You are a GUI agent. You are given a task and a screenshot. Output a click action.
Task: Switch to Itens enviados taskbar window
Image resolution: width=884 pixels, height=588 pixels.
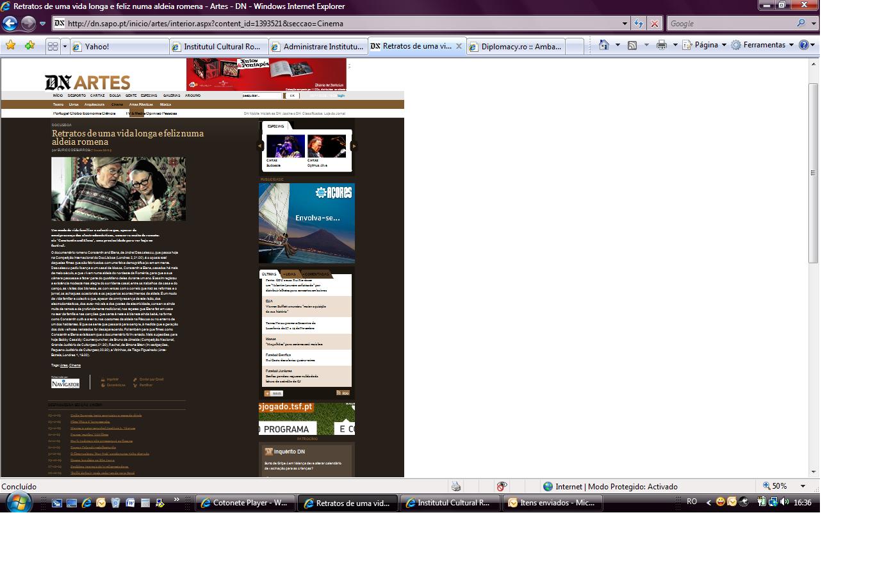click(553, 503)
